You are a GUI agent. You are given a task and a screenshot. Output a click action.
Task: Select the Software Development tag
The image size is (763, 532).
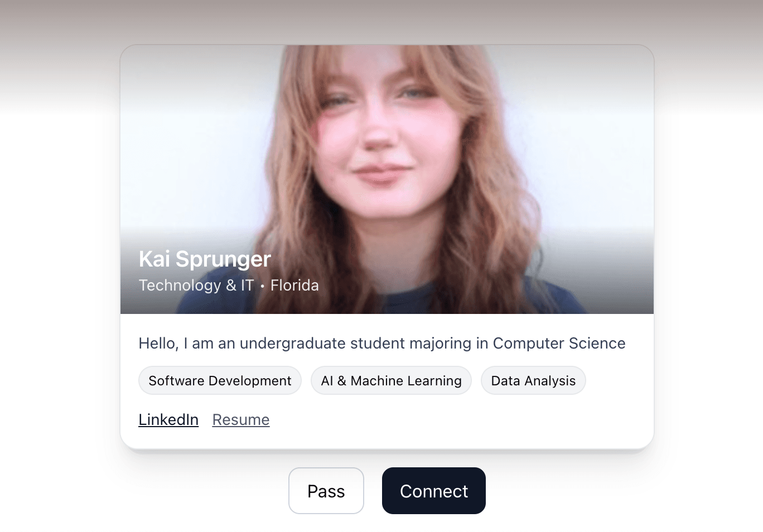220,381
